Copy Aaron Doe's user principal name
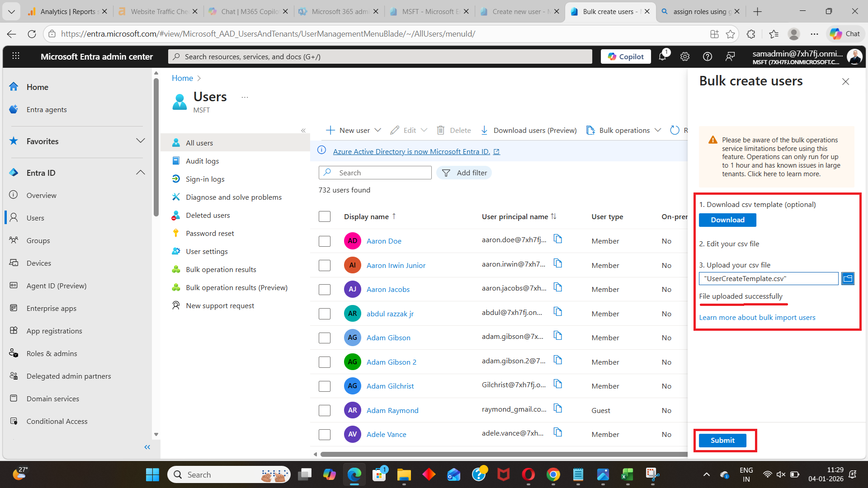 (558, 239)
